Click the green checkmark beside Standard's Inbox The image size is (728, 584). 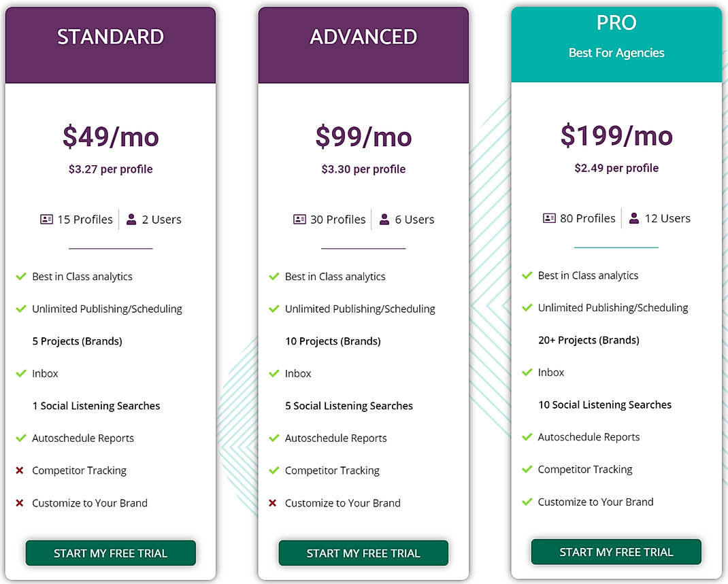coord(21,373)
